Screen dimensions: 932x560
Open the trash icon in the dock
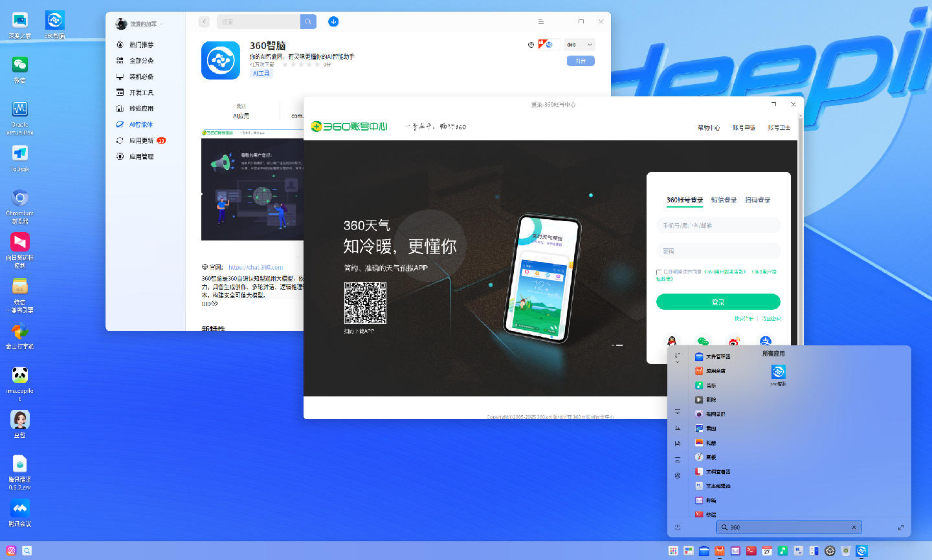[845, 551]
